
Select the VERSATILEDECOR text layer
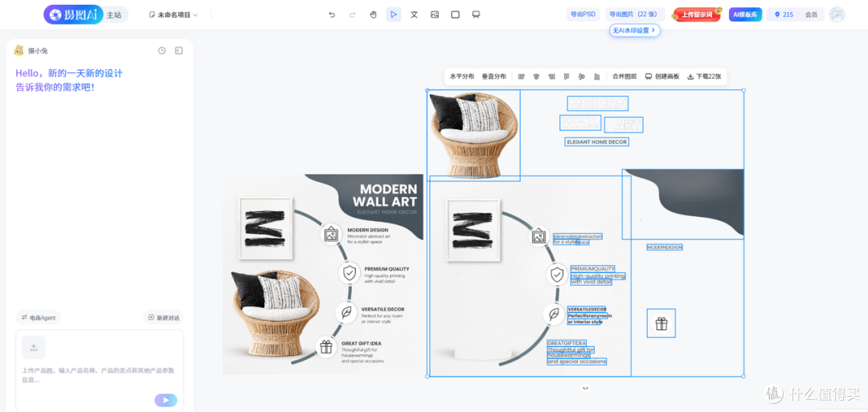click(x=587, y=309)
